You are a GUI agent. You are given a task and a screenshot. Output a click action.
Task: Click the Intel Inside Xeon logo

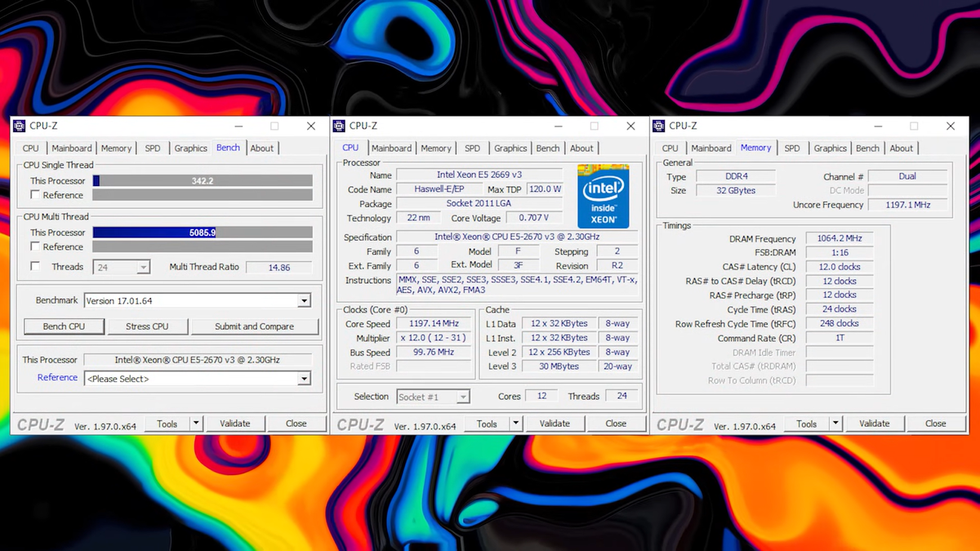pos(604,196)
